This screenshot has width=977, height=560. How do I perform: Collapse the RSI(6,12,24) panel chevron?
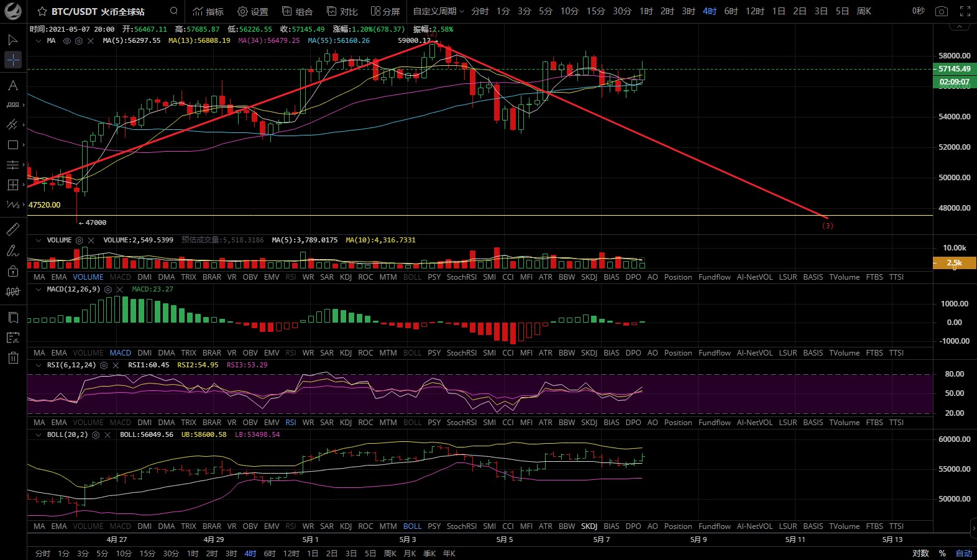pyautogui.click(x=39, y=365)
